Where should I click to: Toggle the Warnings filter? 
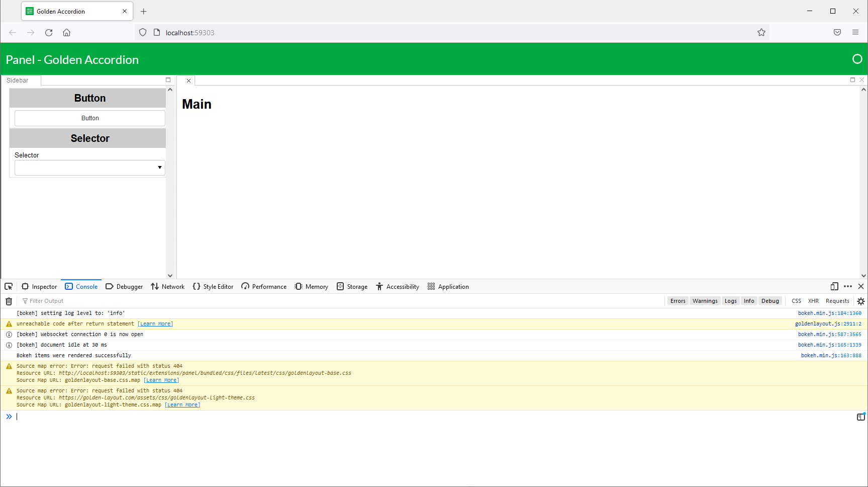(x=705, y=301)
